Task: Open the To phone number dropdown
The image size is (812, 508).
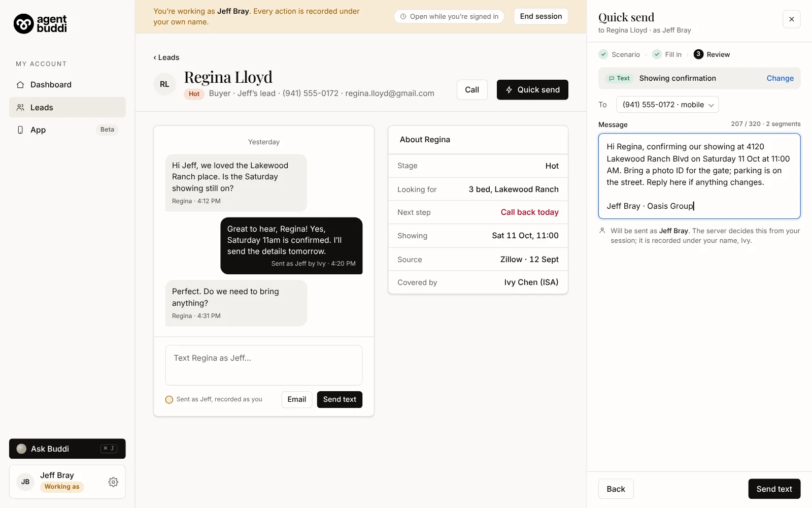Action: (667, 105)
